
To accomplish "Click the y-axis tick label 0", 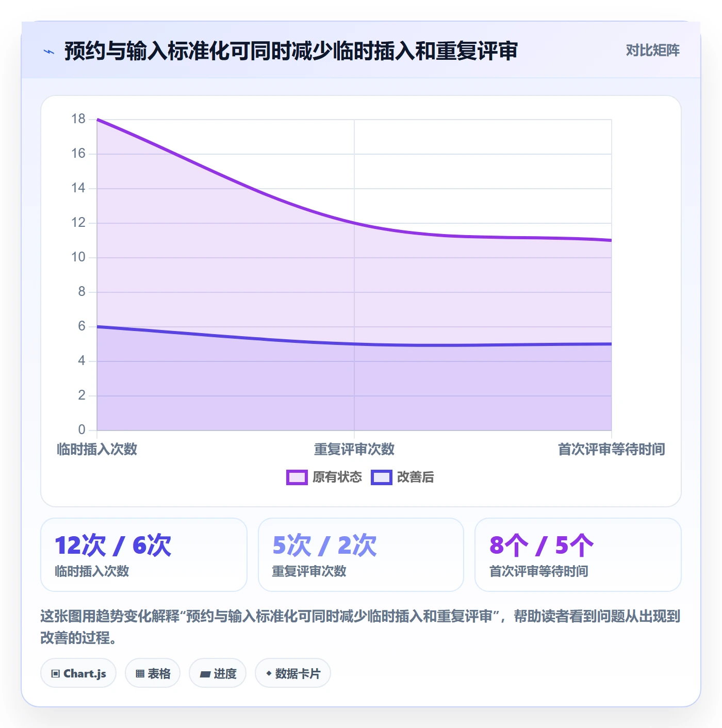I will [x=81, y=429].
